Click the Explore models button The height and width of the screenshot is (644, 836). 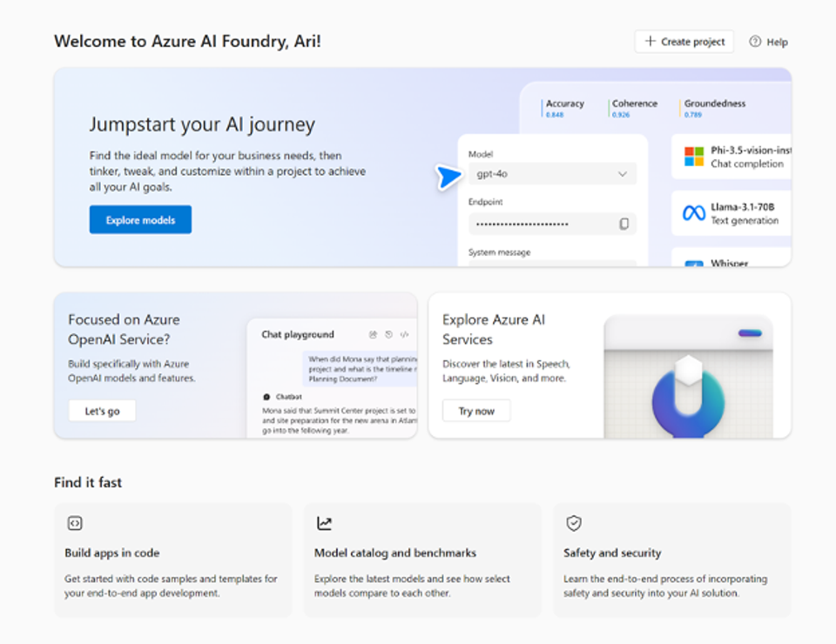point(140,219)
